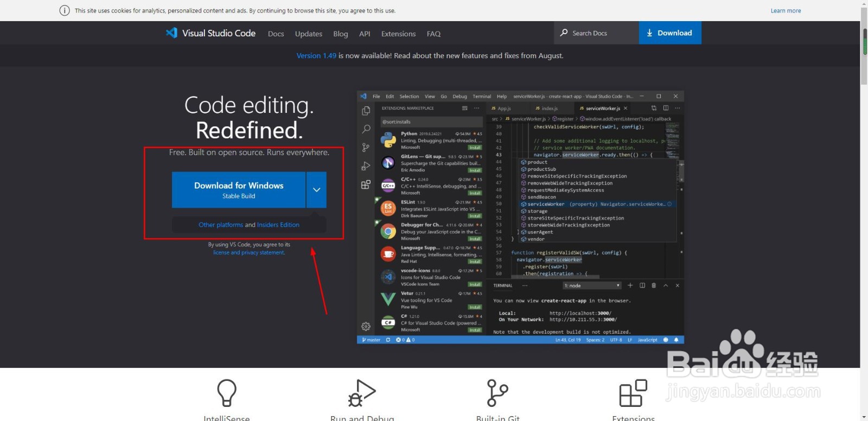Open terminal panel ellipsis menu in preview
Image resolution: width=868 pixels, height=421 pixels.
pyautogui.click(x=525, y=285)
